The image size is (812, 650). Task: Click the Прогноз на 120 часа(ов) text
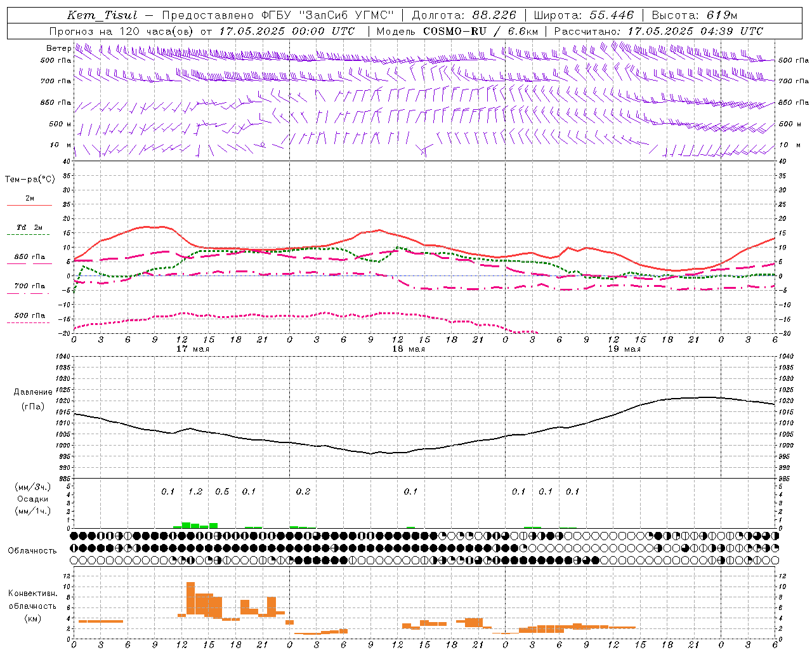click(121, 31)
